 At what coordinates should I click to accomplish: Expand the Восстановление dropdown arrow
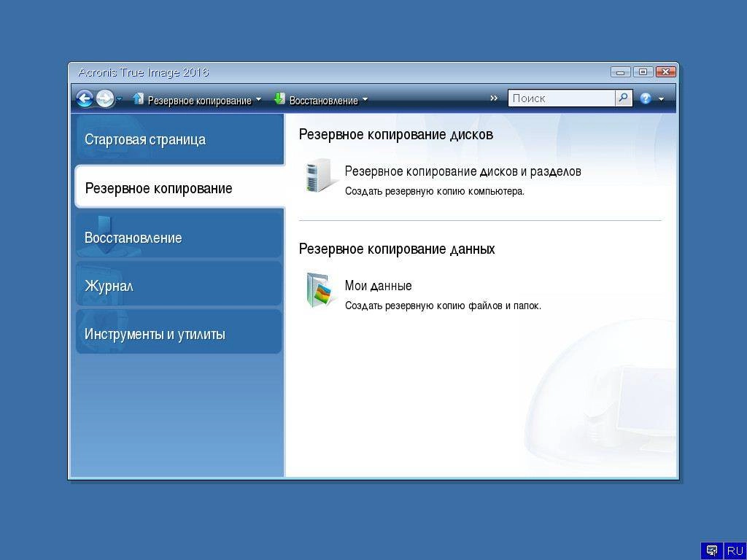[x=365, y=100]
